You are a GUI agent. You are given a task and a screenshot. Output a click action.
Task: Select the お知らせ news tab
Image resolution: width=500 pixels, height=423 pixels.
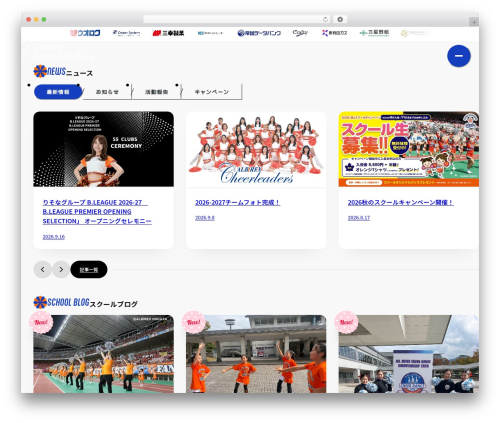(x=107, y=92)
